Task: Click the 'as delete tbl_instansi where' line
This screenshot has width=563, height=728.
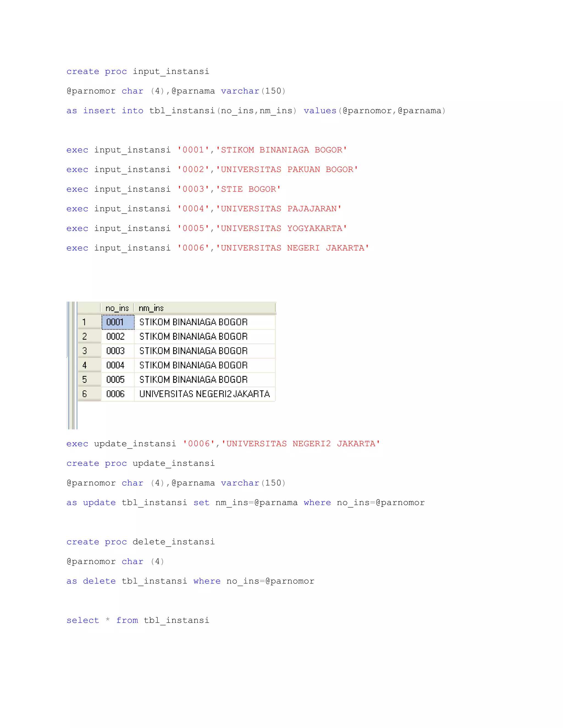Action: pos(190,581)
